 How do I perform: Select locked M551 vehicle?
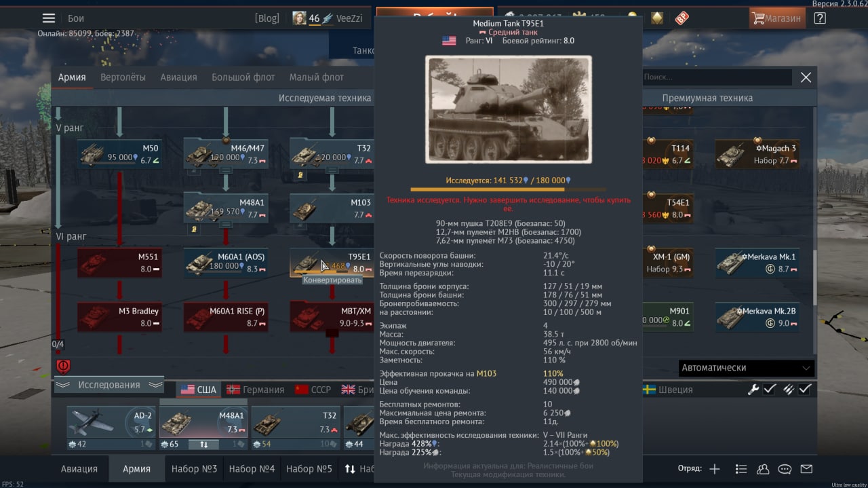coord(119,263)
